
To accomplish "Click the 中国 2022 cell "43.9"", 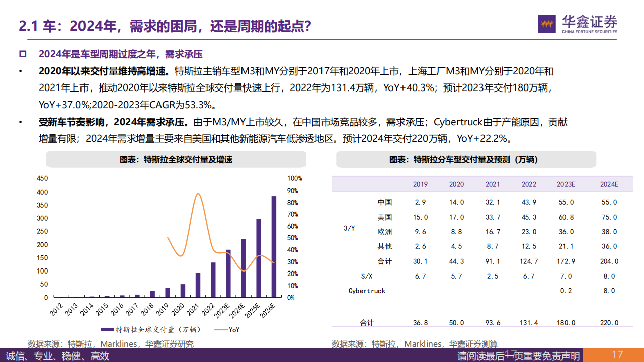I will 529,202.
